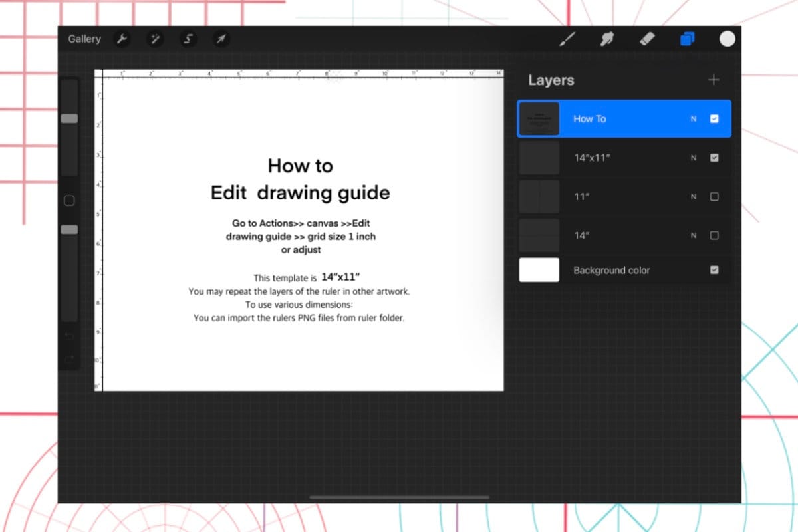Image resolution: width=798 pixels, height=532 pixels.
Task: Select the Brush tool
Action: pos(567,39)
